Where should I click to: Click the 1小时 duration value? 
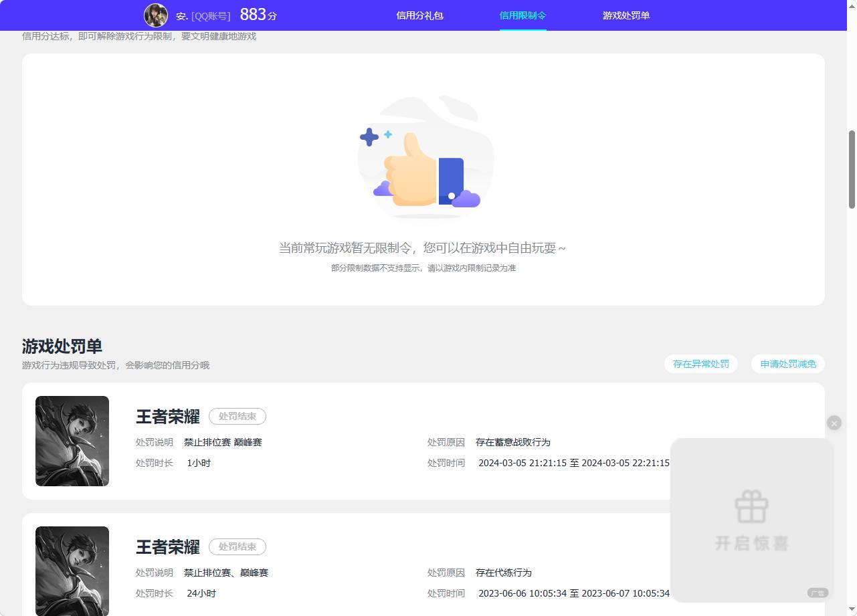click(x=199, y=463)
